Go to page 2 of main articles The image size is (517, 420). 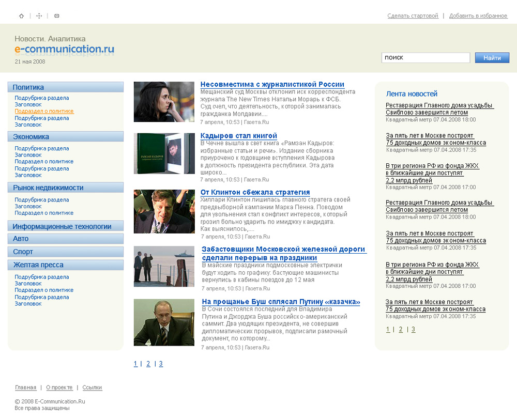point(148,364)
